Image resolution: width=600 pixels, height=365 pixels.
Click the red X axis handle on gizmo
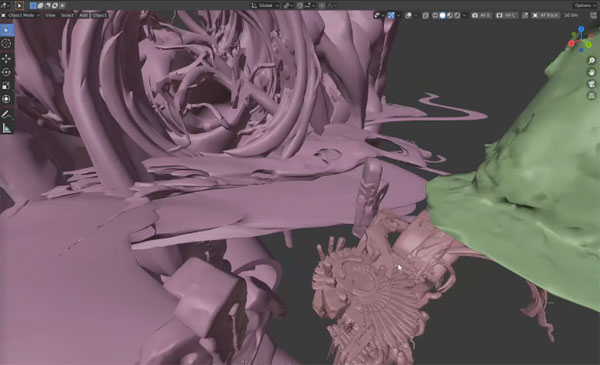pos(571,43)
